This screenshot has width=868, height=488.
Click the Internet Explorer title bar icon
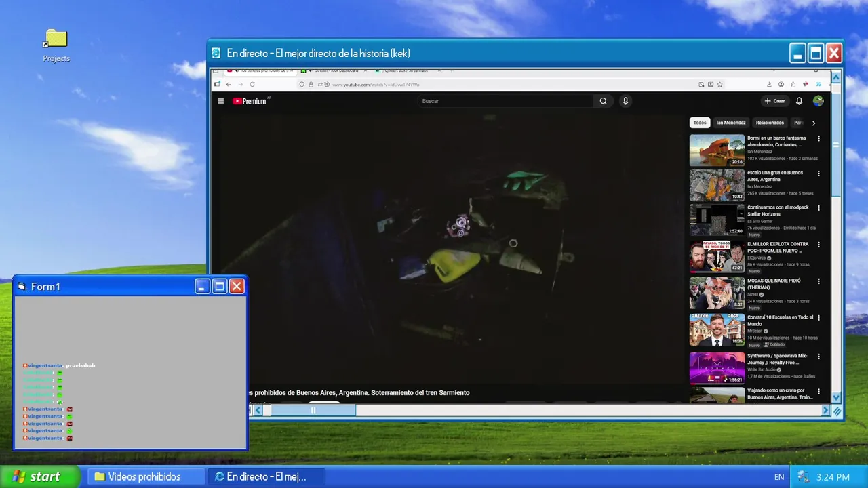click(216, 53)
